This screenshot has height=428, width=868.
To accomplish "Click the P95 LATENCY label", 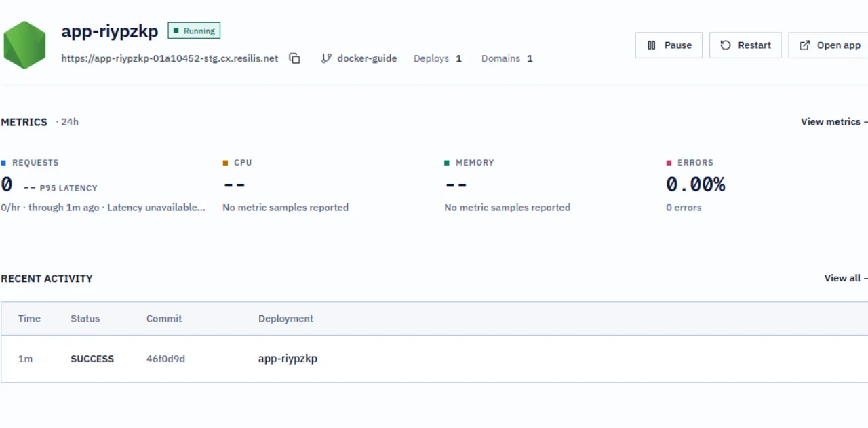I will [x=68, y=188].
